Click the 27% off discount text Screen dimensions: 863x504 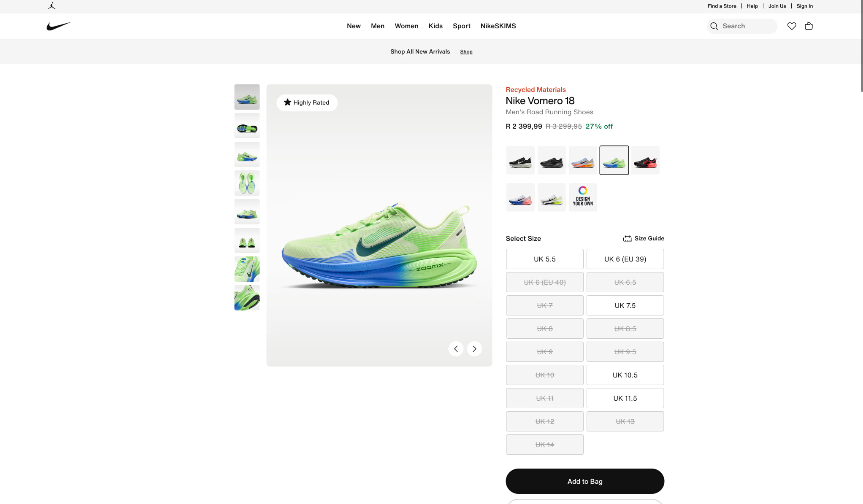click(599, 127)
